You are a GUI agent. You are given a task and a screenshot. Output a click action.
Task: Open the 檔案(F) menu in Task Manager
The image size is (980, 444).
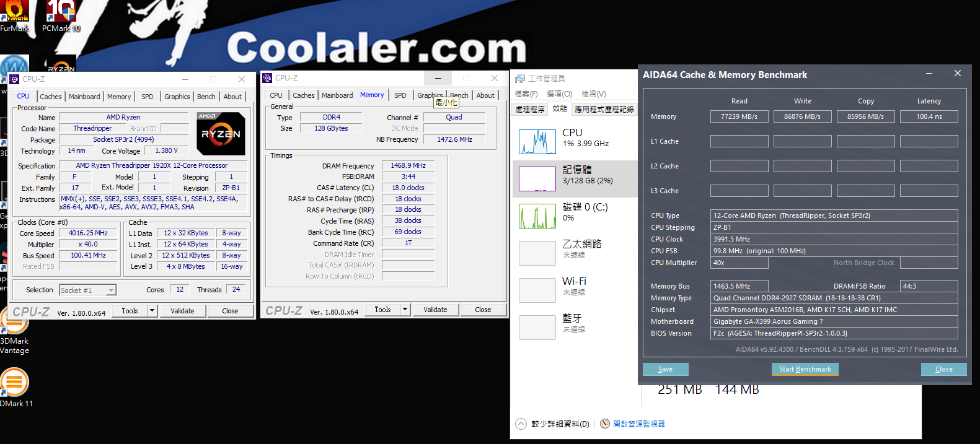(526, 94)
